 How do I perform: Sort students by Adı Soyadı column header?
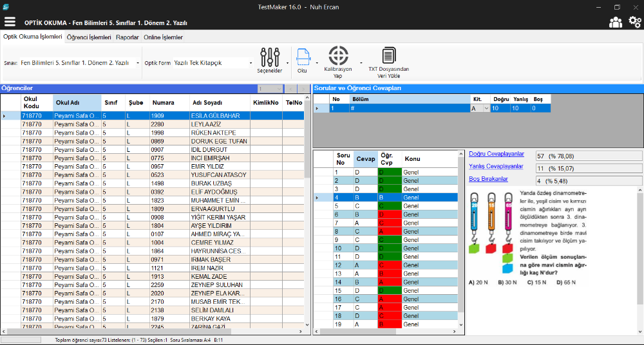(x=207, y=102)
